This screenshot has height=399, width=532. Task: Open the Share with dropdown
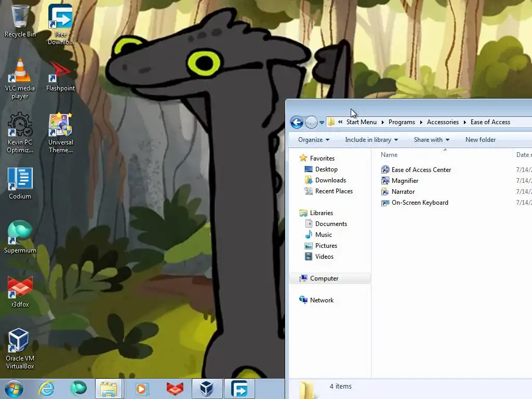(x=432, y=140)
